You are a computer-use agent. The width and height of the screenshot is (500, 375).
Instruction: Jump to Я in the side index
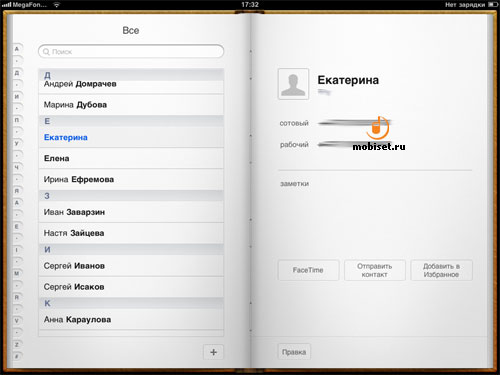pos(17,191)
